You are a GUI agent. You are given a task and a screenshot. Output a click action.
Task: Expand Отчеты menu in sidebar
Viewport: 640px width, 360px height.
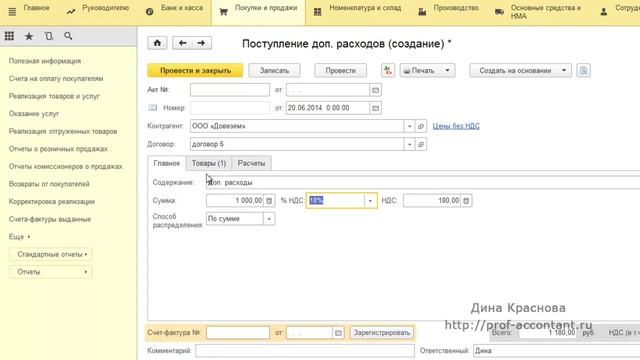[x=51, y=272]
